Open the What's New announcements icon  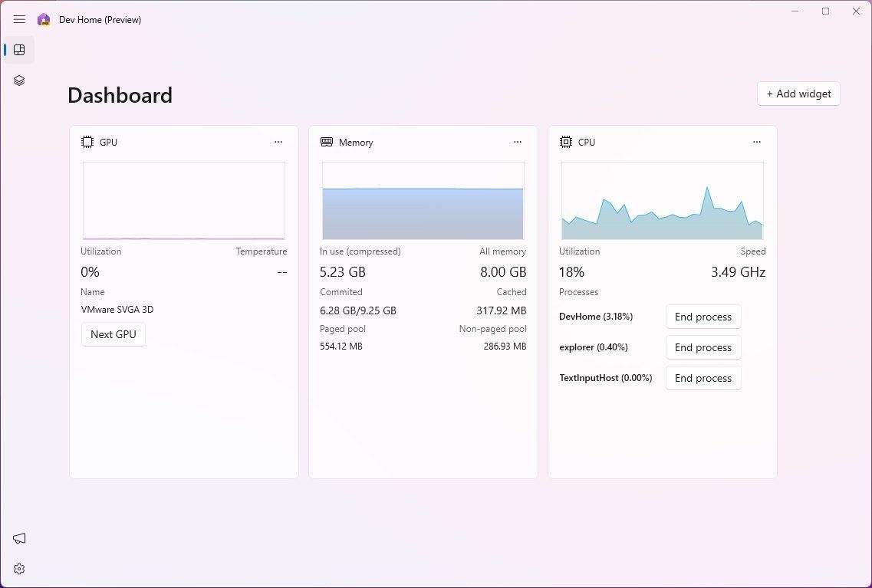pyautogui.click(x=19, y=538)
